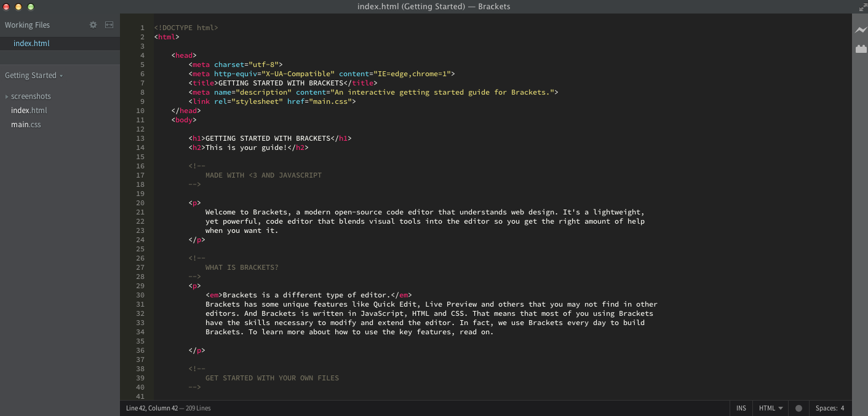Screen dimensions: 868x416
Task: Launch Live Preview lightning bolt icon
Action: (861, 30)
